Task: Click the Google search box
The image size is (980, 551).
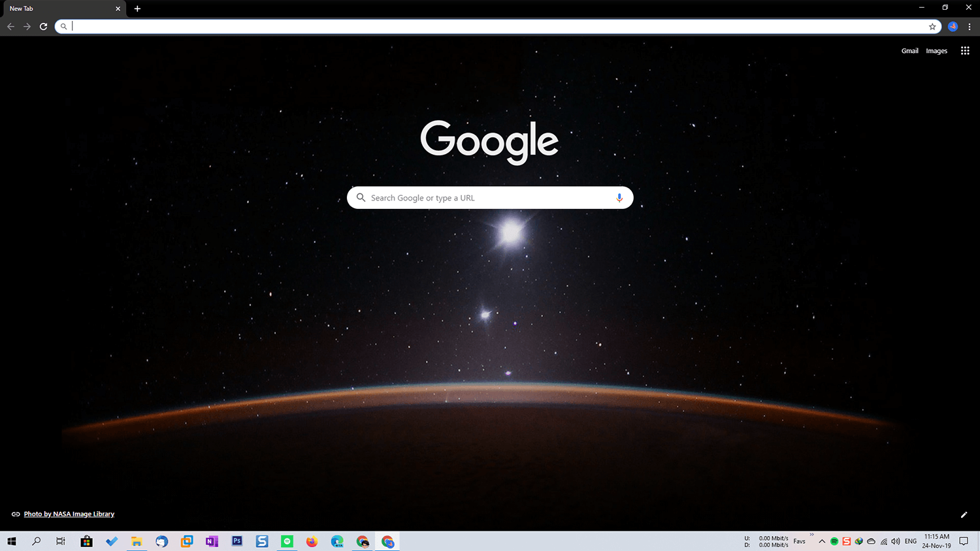Action: pyautogui.click(x=490, y=198)
